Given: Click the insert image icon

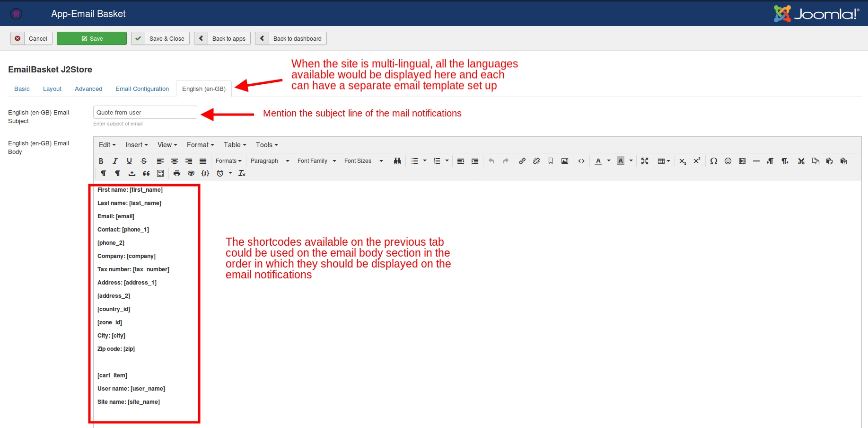Looking at the screenshot, I should [565, 161].
